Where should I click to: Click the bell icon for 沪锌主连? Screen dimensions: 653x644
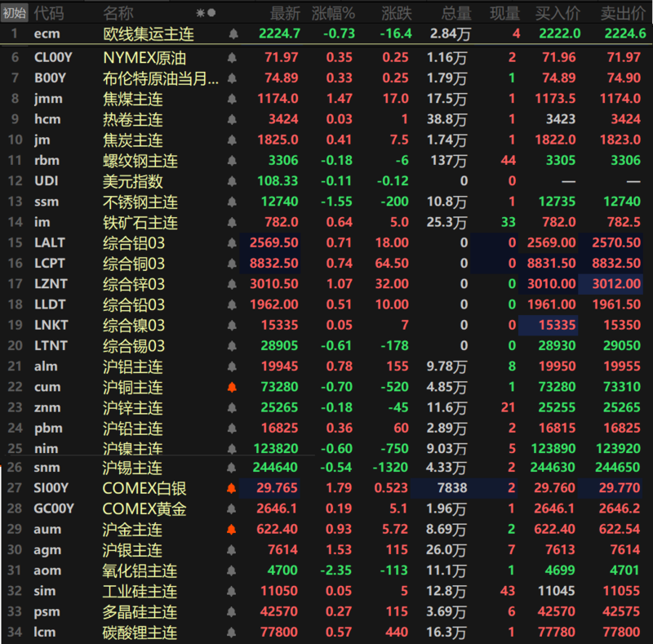click(x=232, y=408)
